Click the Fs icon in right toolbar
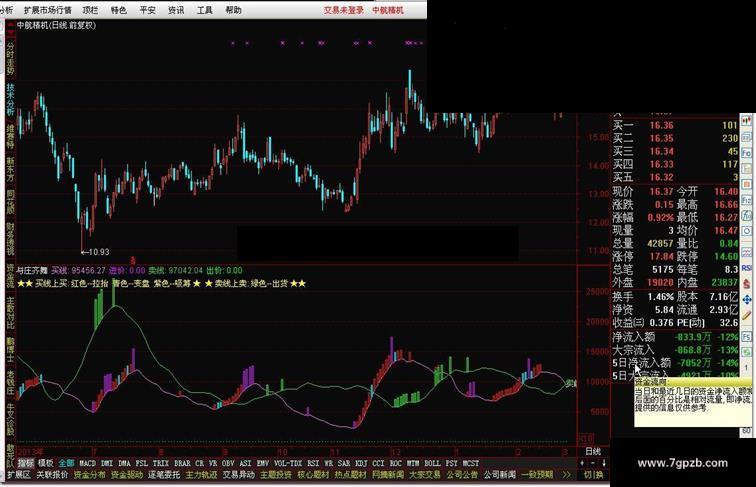 [746, 336]
